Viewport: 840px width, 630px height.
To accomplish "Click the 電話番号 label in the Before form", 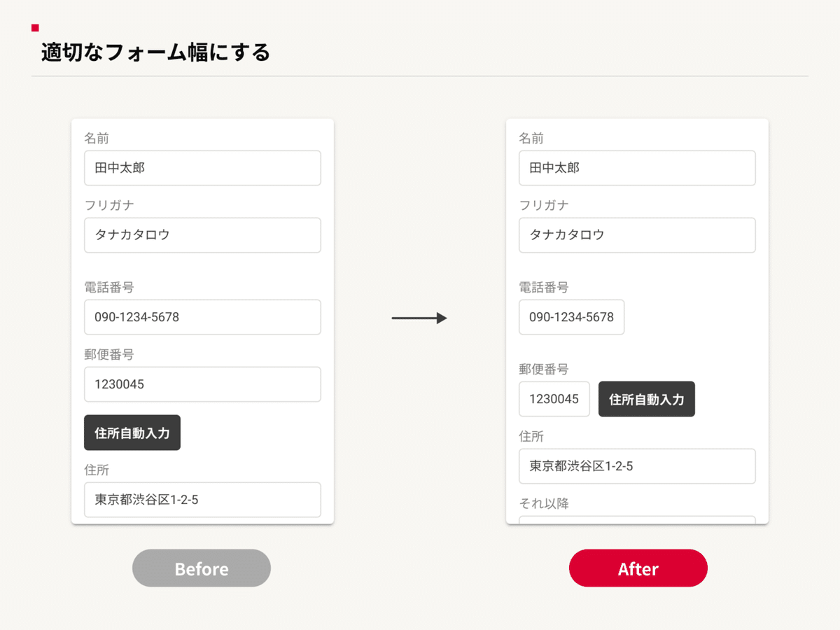I will pyautogui.click(x=108, y=287).
